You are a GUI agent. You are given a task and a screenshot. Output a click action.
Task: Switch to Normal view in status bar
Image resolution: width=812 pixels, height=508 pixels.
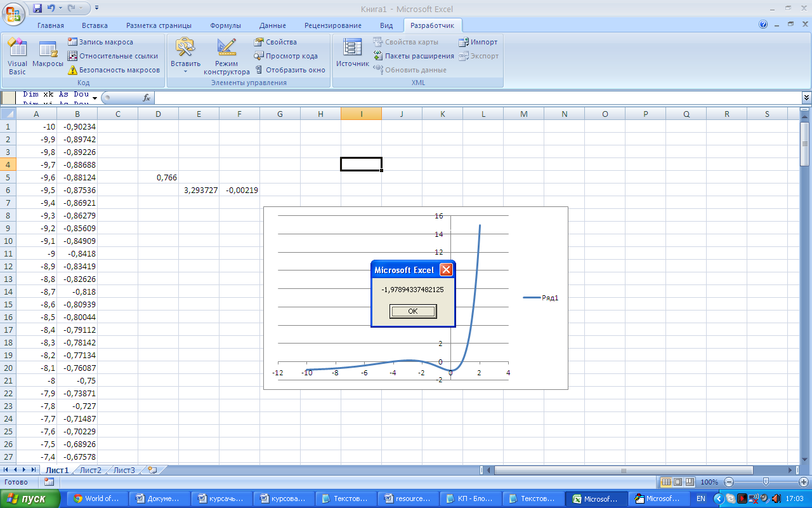(665, 482)
